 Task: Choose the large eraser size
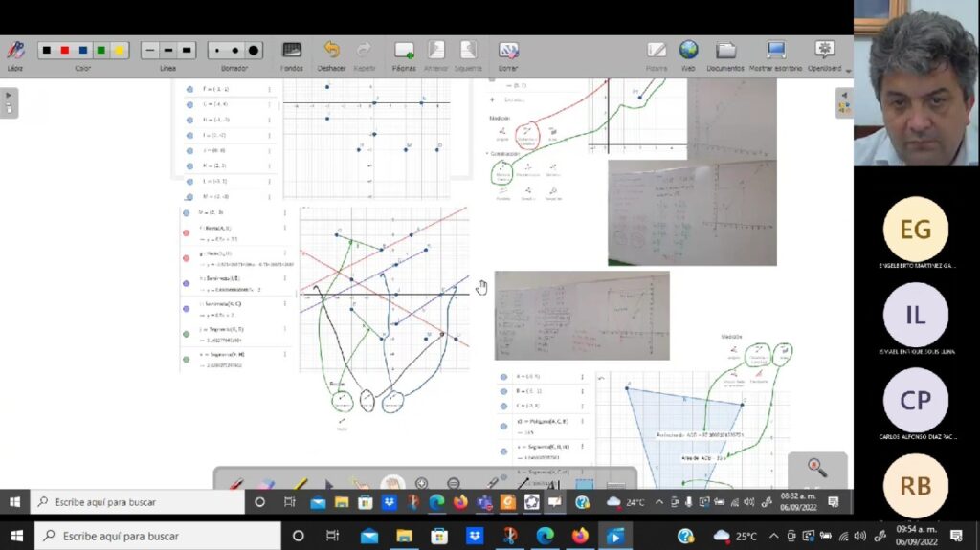point(253,51)
